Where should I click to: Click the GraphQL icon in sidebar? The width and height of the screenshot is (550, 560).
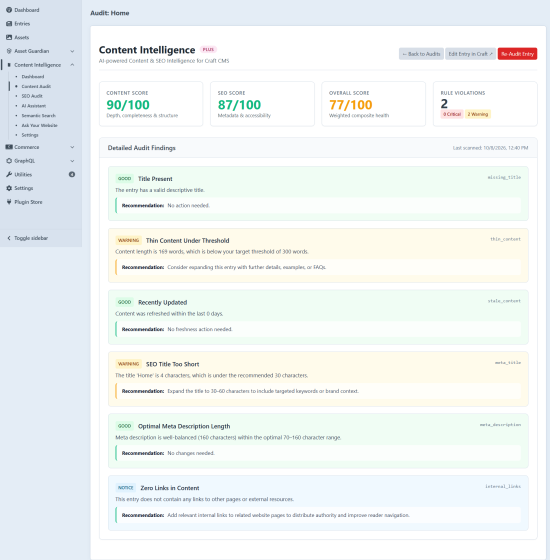(x=9, y=161)
